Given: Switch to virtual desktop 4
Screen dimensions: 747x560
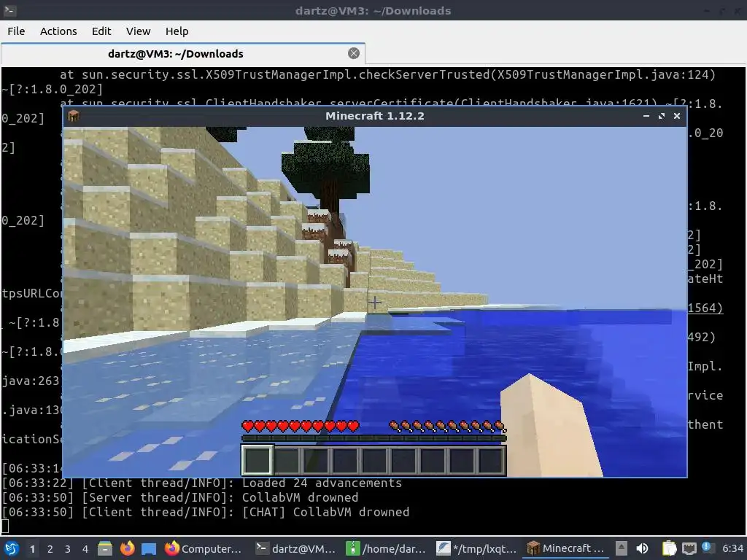Looking at the screenshot, I should click(x=85, y=548).
